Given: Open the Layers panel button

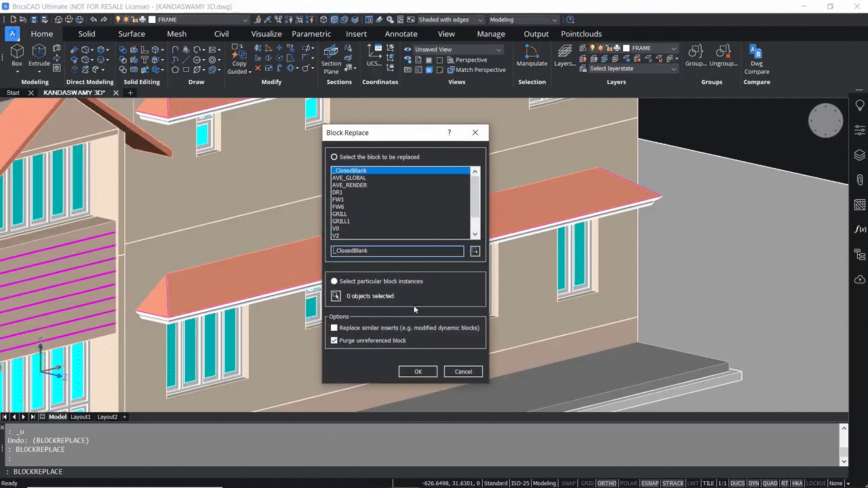Looking at the screenshot, I should pos(565,56).
